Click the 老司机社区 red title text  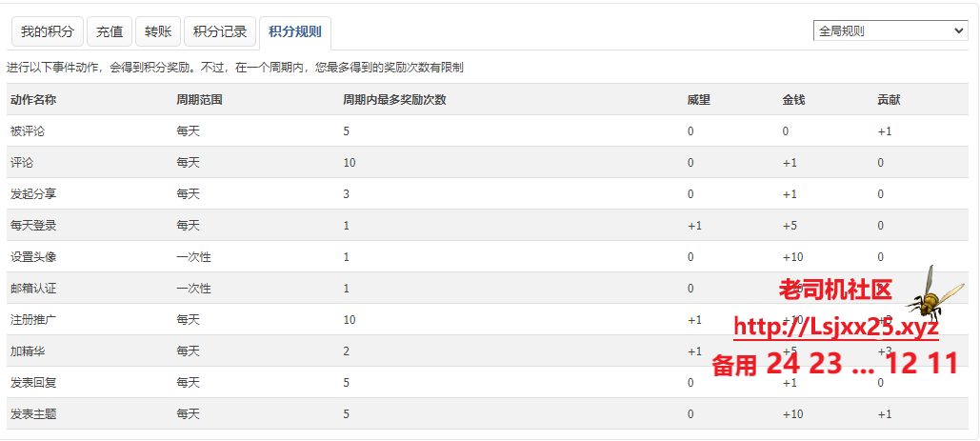coord(834,290)
